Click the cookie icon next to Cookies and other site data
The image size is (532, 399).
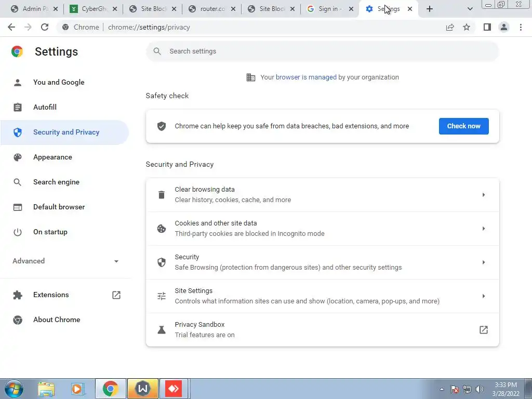point(162,229)
